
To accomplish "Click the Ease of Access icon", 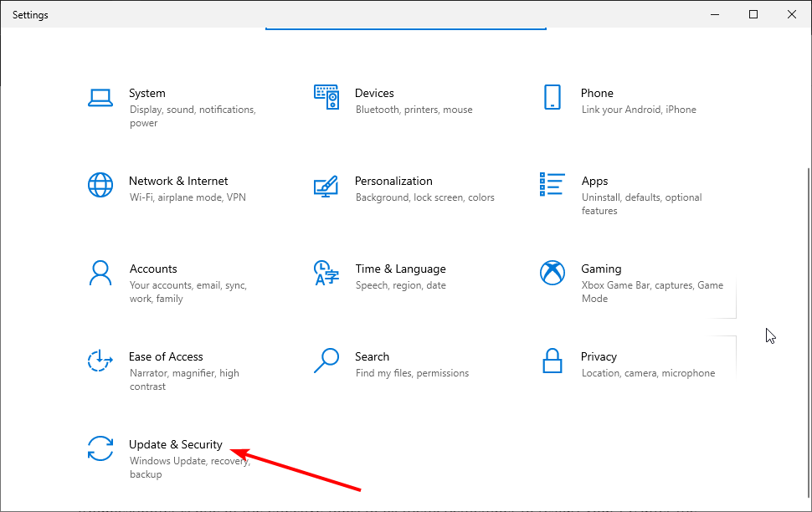I will (x=100, y=361).
